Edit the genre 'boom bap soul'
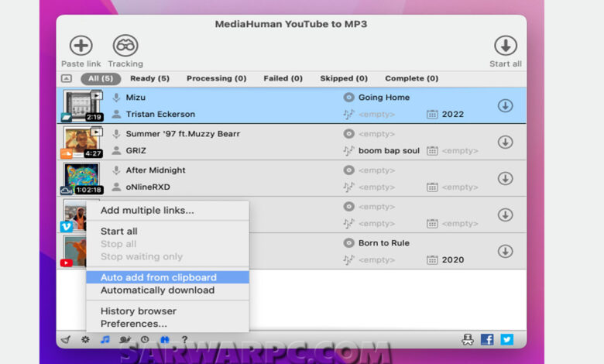The image size is (604, 364). point(389,150)
